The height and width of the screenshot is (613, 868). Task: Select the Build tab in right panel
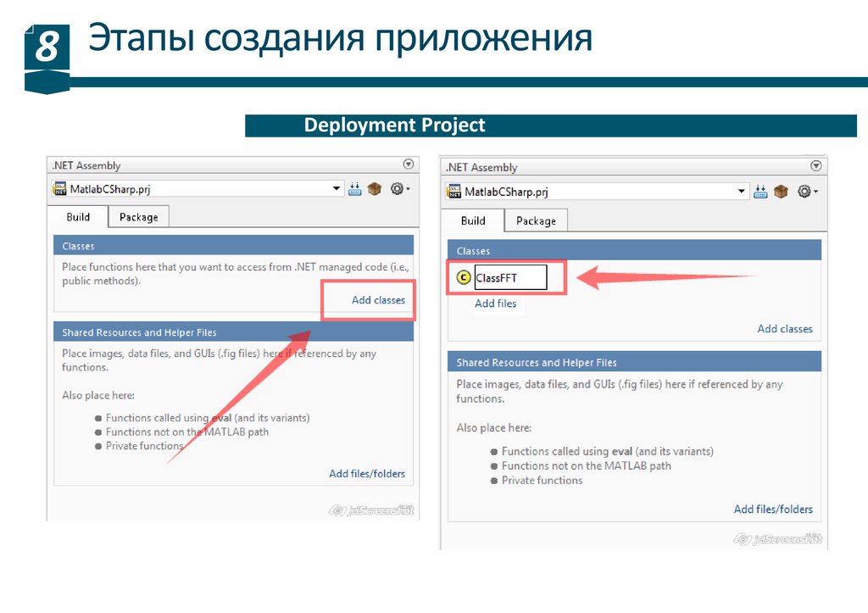473,220
